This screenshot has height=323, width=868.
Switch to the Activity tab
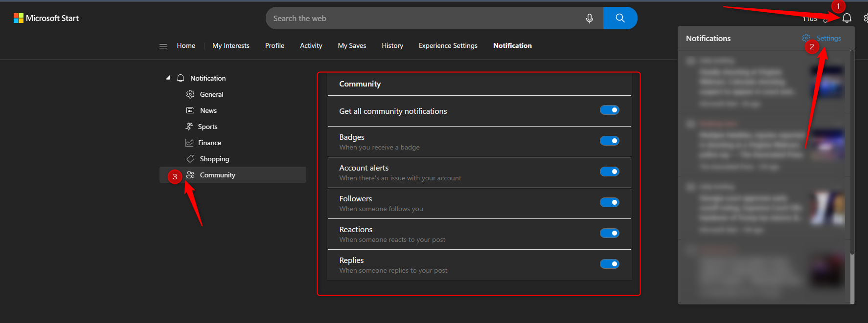click(x=311, y=45)
